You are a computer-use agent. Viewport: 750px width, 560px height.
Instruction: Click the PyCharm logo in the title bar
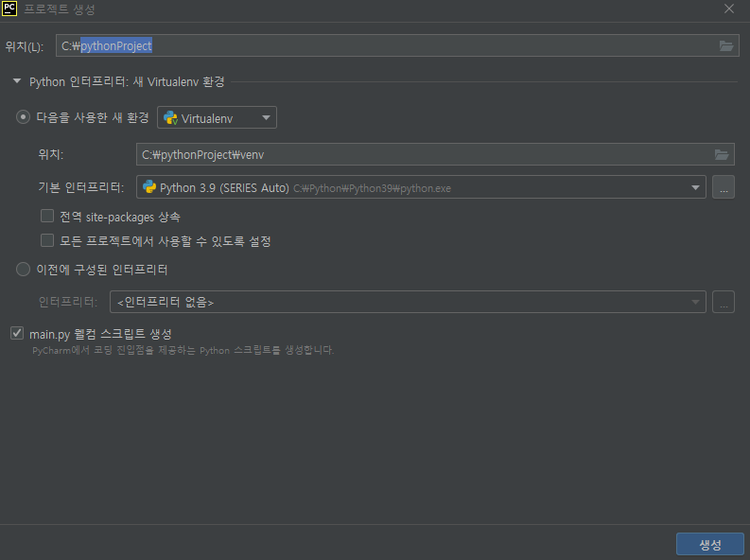9,9
